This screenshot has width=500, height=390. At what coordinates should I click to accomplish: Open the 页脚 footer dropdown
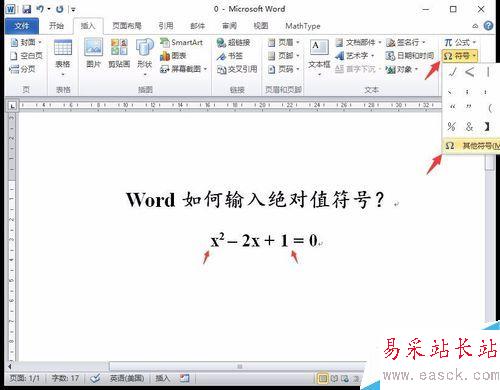coord(284,56)
